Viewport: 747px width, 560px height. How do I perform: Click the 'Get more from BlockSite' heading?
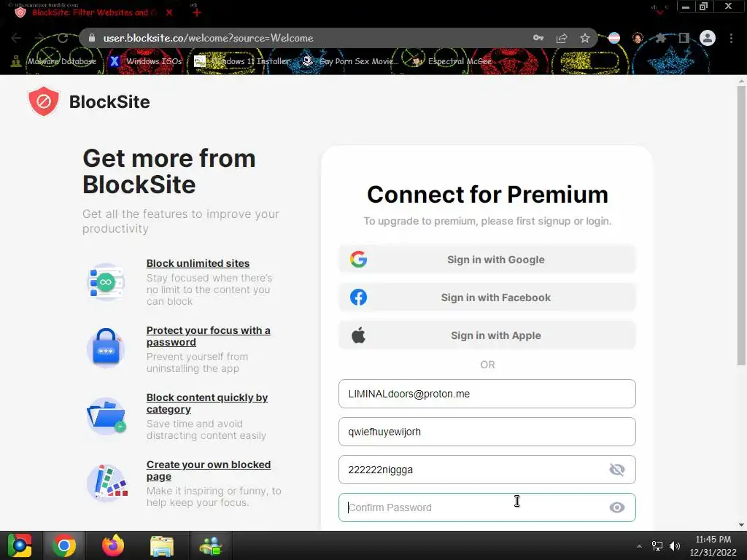[x=169, y=171]
